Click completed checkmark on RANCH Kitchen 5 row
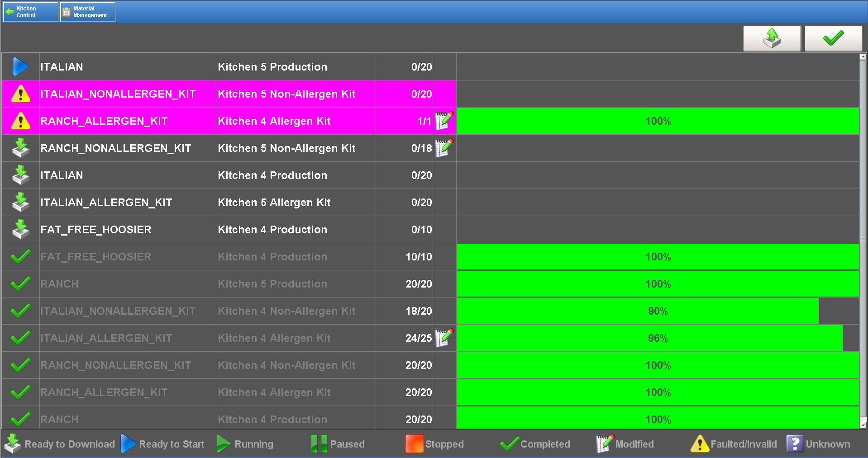The height and width of the screenshot is (458, 868). [x=20, y=283]
